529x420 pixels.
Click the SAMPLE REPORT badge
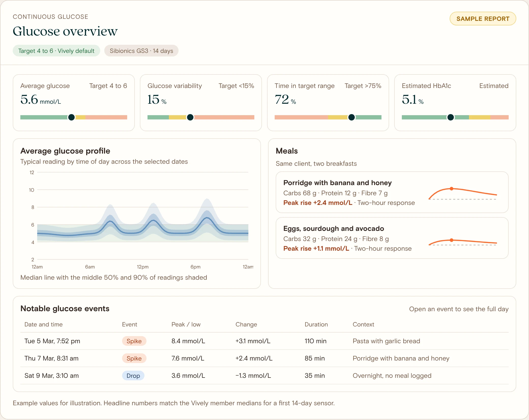[483, 19]
